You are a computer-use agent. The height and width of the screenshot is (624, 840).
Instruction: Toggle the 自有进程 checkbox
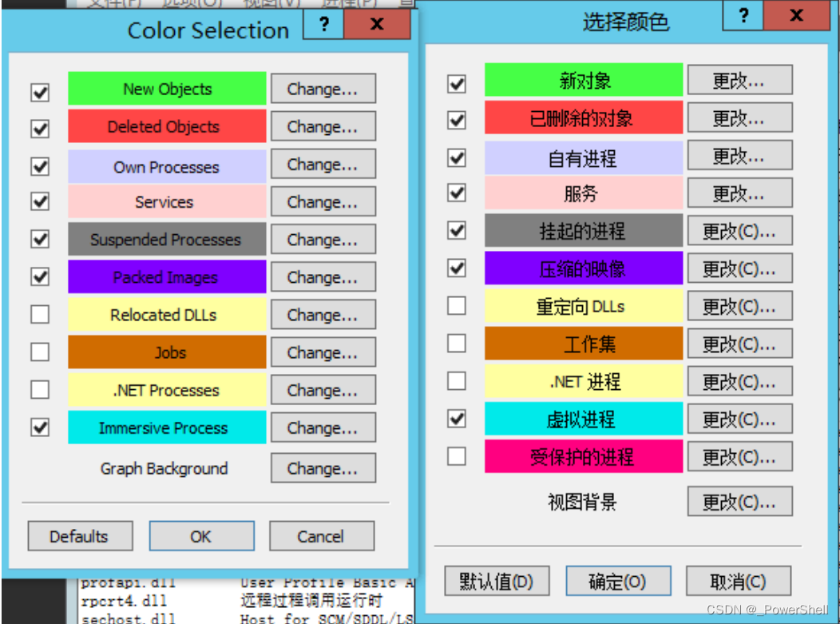click(x=457, y=158)
